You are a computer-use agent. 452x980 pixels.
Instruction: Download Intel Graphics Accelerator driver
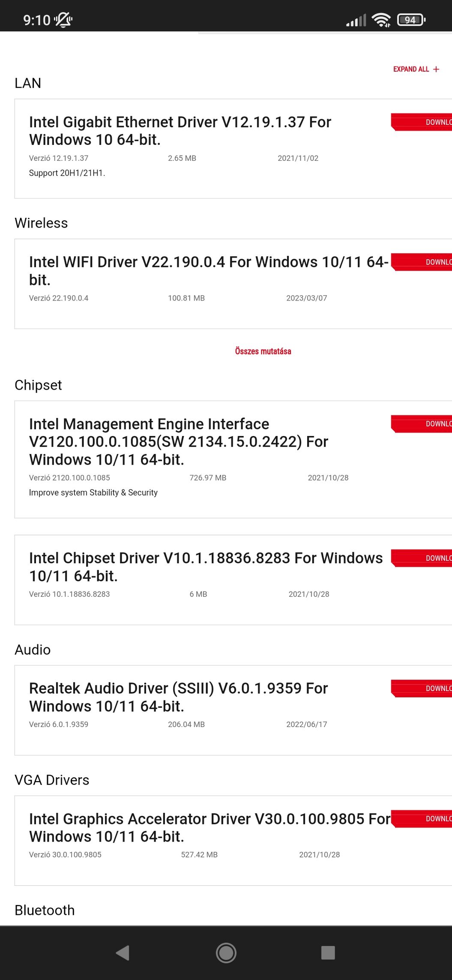[x=422, y=818]
